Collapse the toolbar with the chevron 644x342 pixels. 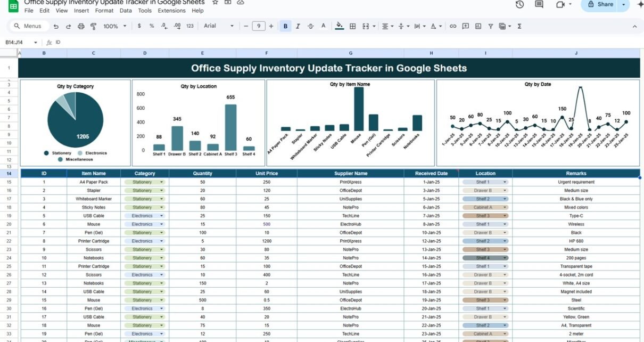pyautogui.click(x=634, y=26)
